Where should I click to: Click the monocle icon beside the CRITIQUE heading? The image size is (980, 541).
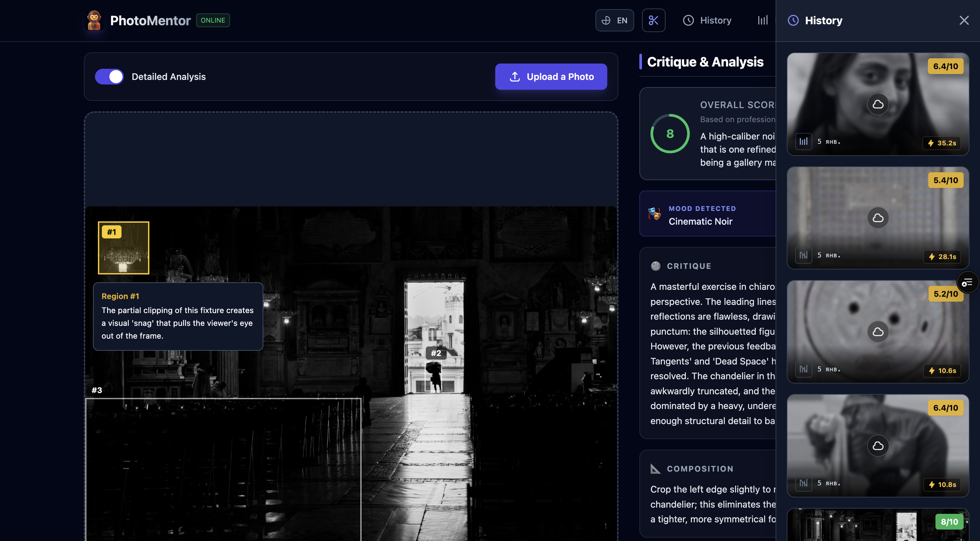[x=655, y=266]
